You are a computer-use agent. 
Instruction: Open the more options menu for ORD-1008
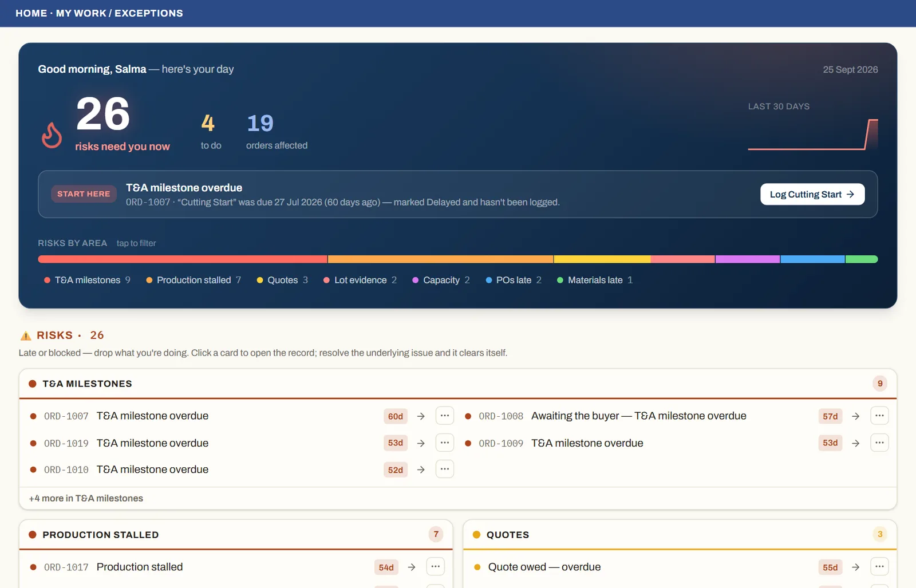tap(879, 416)
